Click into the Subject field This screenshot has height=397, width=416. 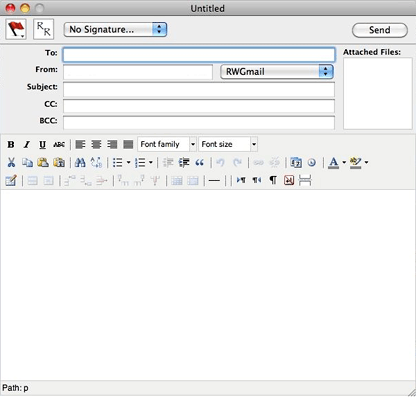199,89
